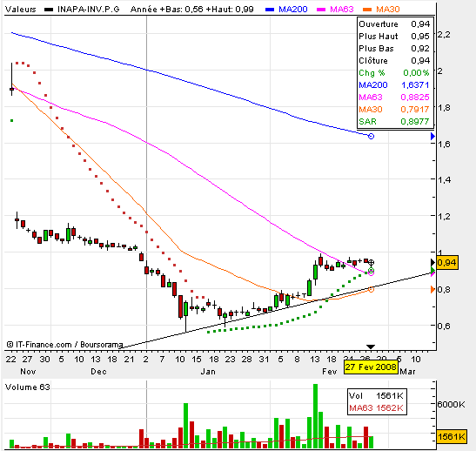Image resolution: width=476 pixels, height=451 pixels.
Task: Click the orange arrow on price axis
Action: pos(432,289)
